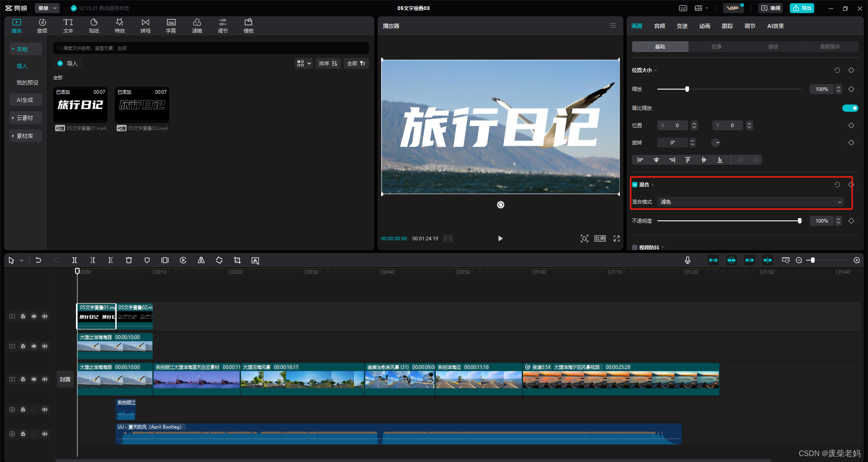Image resolution: width=868 pixels, height=462 pixels.
Task: Click the zoom-out timeline magnifier icon
Action: 799,260
